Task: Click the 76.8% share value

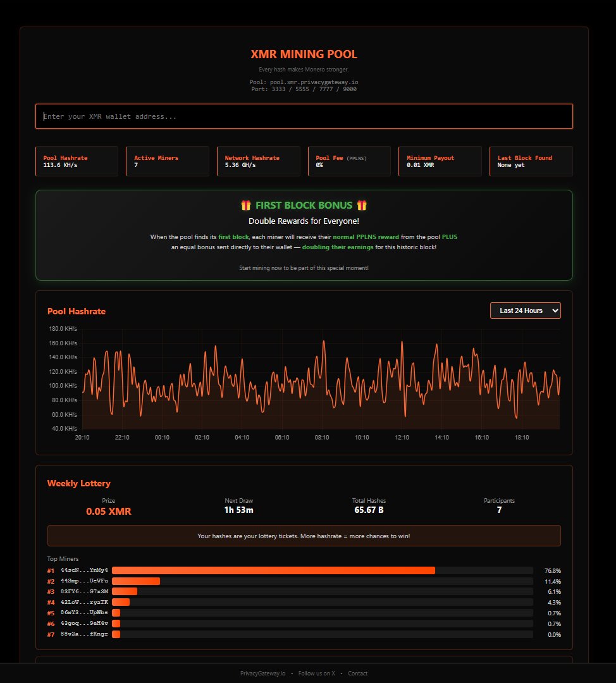Action: (x=552, y=570)
